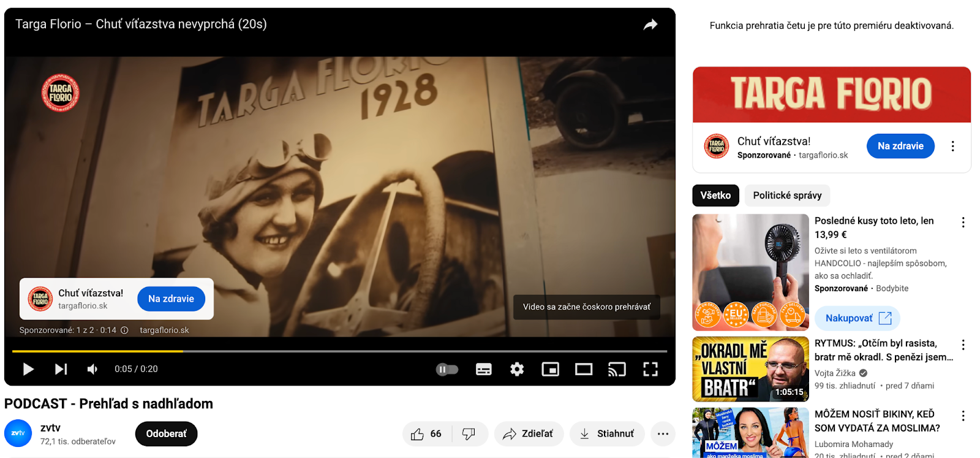Subscribe with the Odoberať button
This screenshot has height=458, width=980.
pos(166,433)
